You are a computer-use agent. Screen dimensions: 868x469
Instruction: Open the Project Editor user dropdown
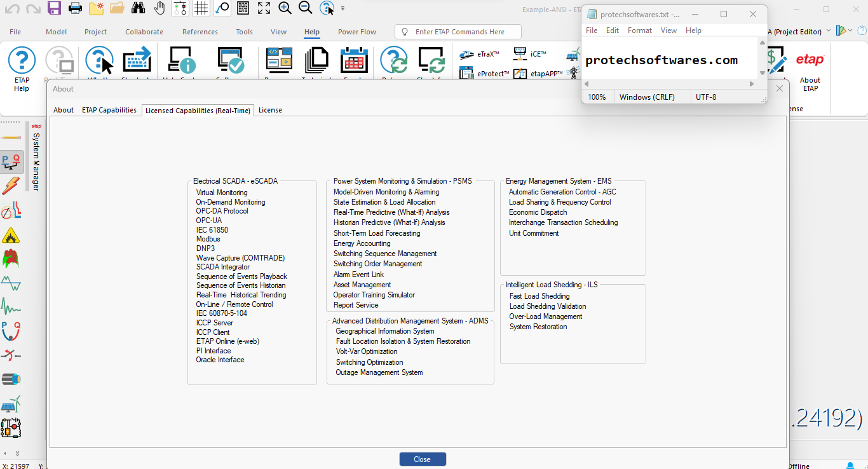829,31
